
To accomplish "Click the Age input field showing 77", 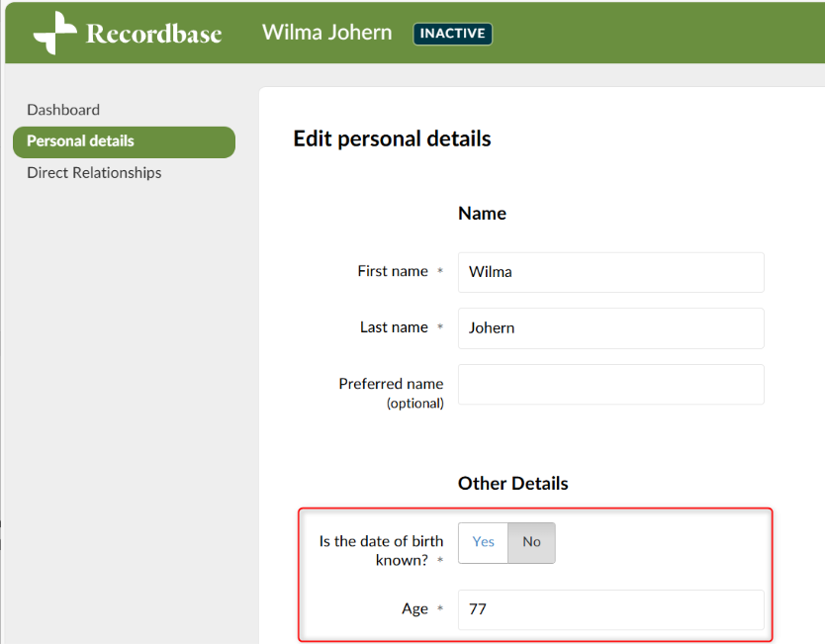I will click(611, 609).
